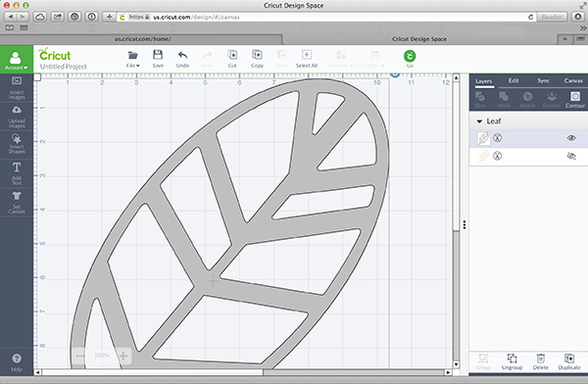This screenshot has width=588, height=384.
Task: Click the Paste icon
Action: click(x=282, y=59)
